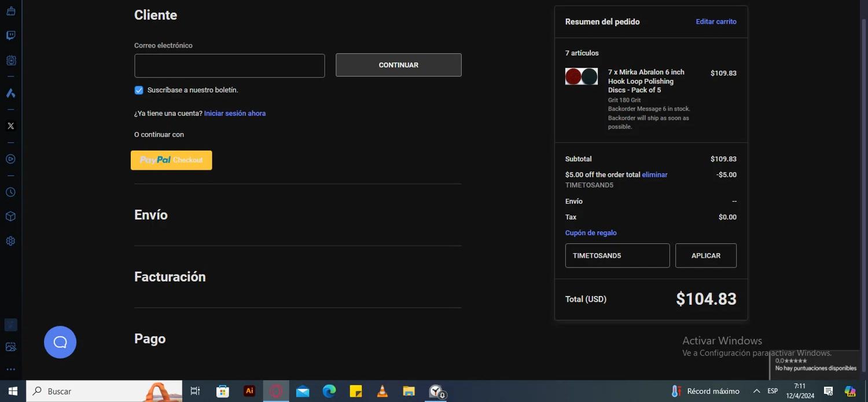Pay with the PayPal Checkout button
The image size is (868, 402).
(171, 160)
